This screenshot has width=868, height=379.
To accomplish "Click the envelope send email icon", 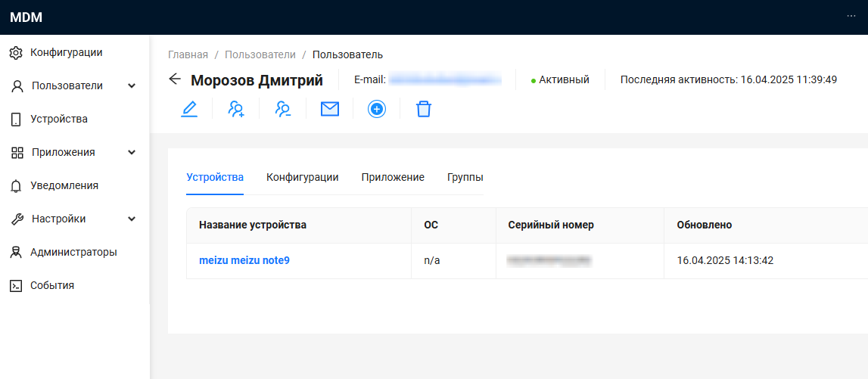I will pos(330,110).
